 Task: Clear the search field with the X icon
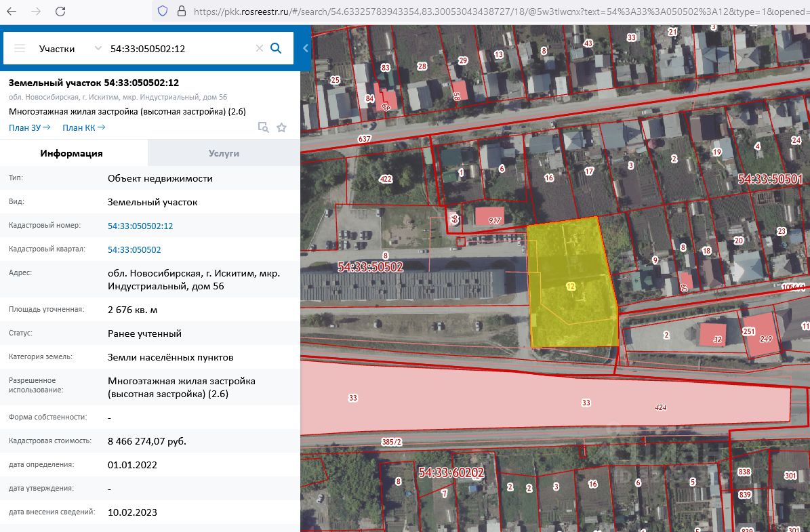[260, 48]
